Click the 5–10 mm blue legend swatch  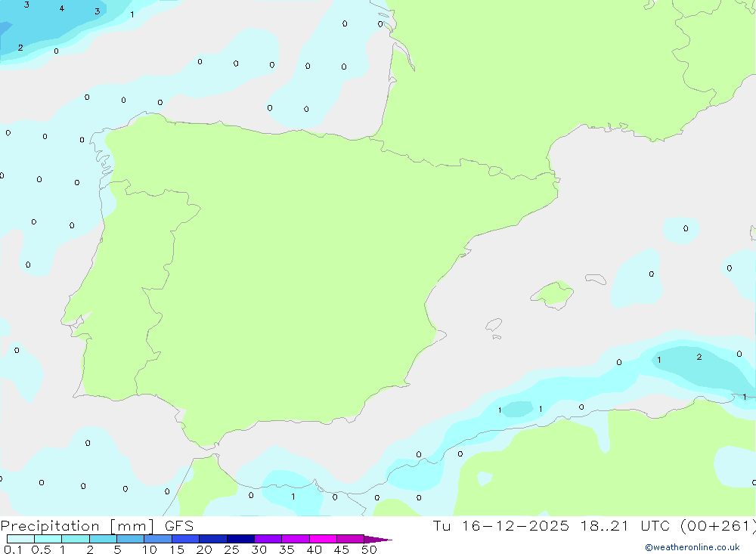130,539
